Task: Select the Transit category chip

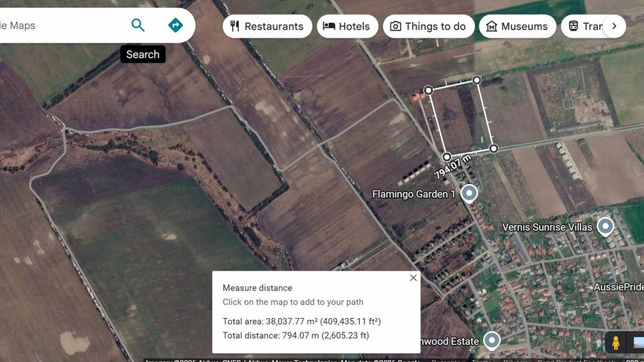Action: point(583,26)
